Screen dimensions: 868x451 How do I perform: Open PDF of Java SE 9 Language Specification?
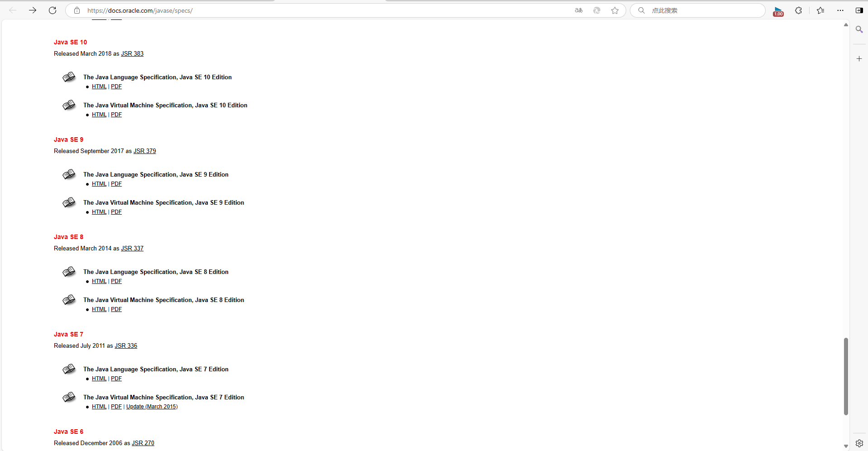[116, 184]
